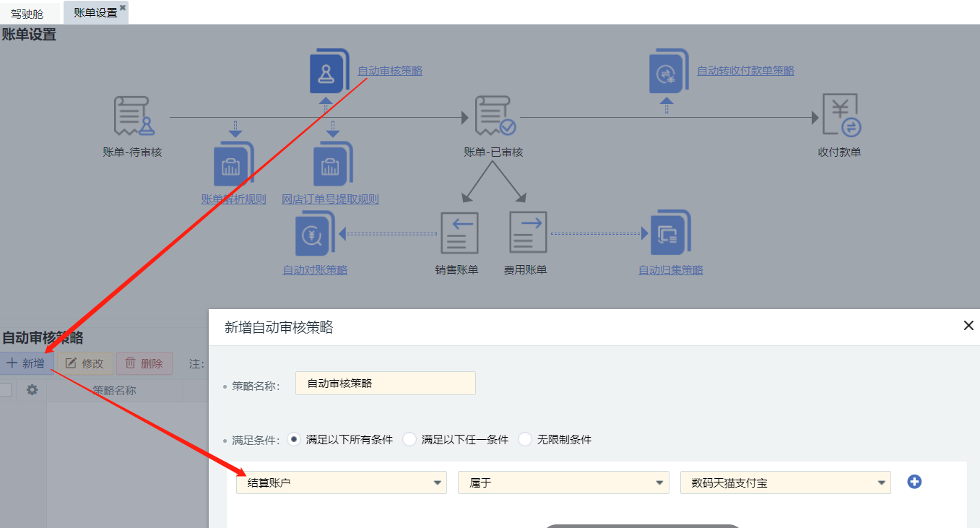
Task: Click the 自动审核策略 stamp icon
Action: [329, 72]
